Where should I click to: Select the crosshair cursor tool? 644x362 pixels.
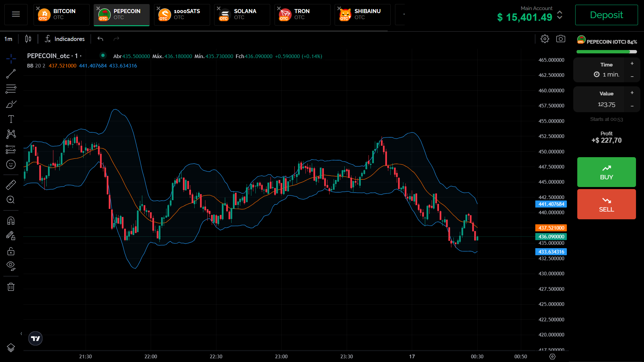(11, 58)
